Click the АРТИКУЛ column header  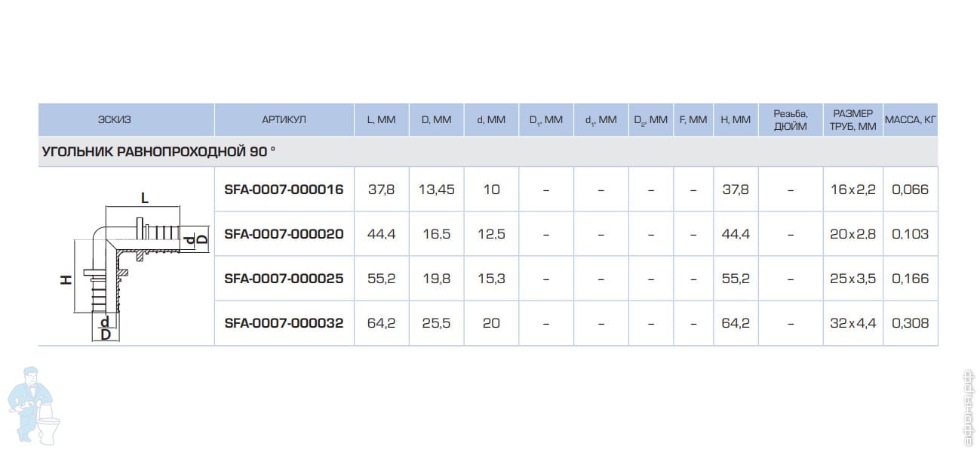click(284, 120)
